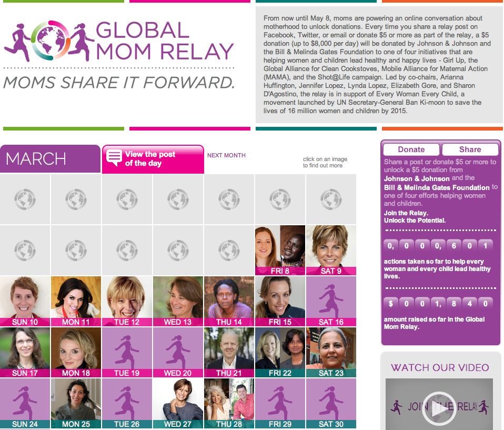View the WED 13 post photo
Viewport: 504px width, 430px height.
point(178,301)
